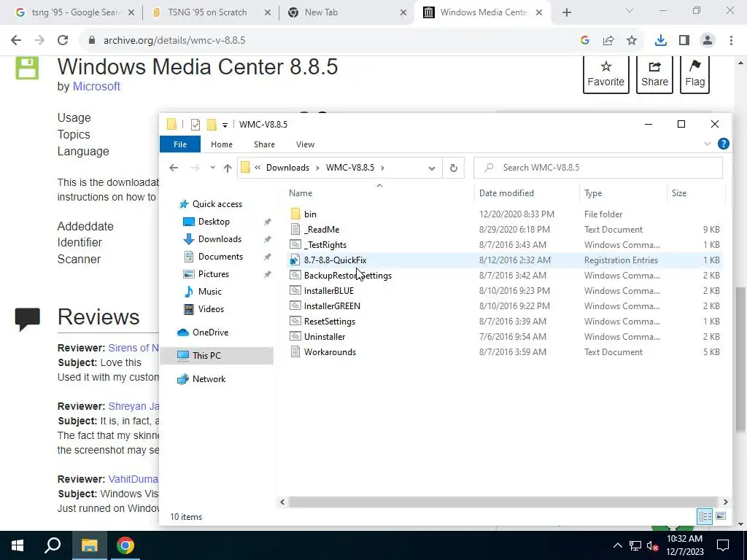The height and width of the screenshot is (560, 747).
Task: Open the Windows Start menu
Action: pyautogui.click(x=18, y=545)
